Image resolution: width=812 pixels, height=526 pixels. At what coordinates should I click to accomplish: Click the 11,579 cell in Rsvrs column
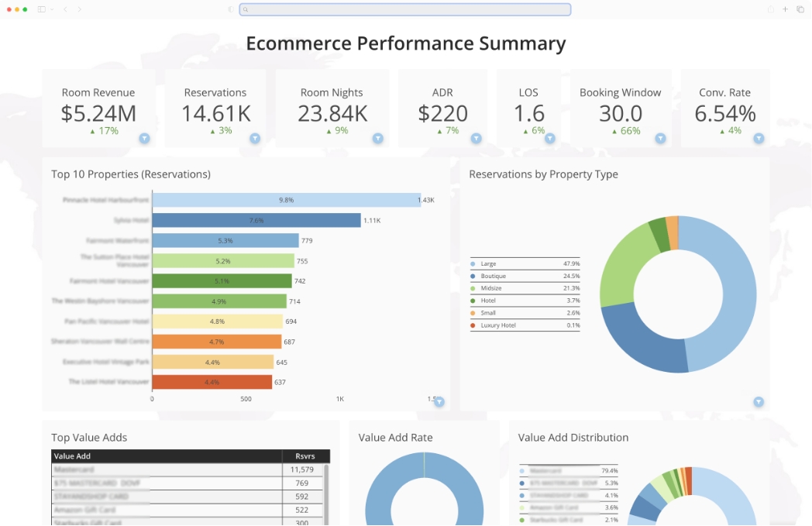click(x=302, y=469)
